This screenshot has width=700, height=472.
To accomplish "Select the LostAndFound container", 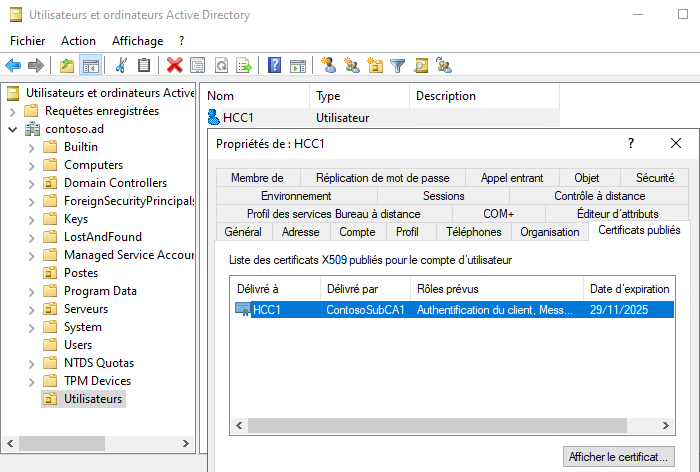I will click(x=103, y=237).
